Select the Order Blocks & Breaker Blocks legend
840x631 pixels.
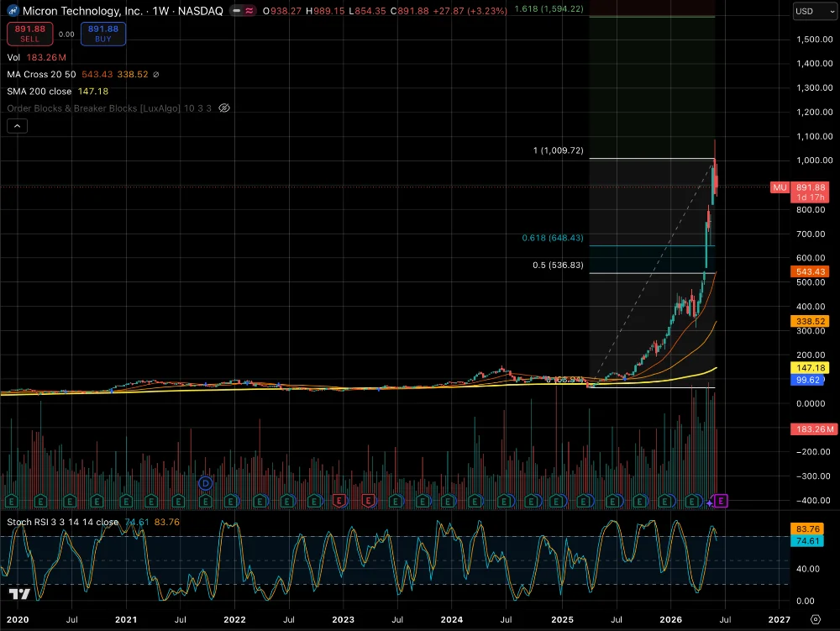108,108
